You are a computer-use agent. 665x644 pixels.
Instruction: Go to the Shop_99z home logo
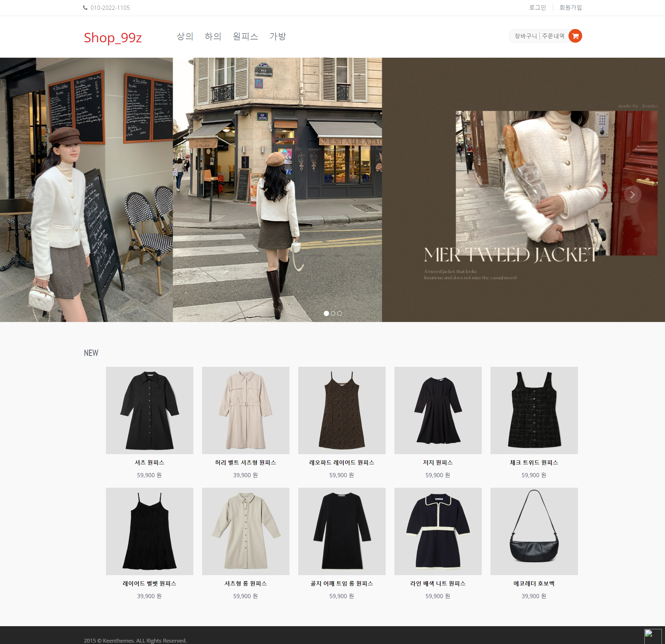tap(113, 37)
